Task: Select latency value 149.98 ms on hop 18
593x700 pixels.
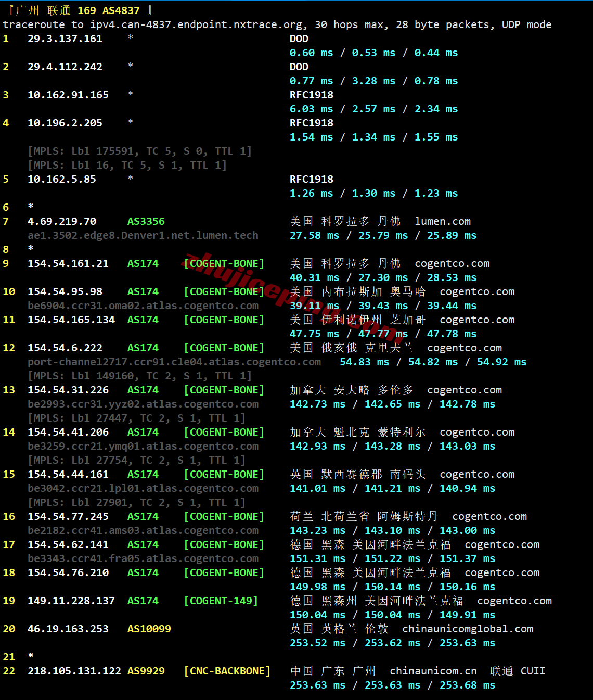Action: [x=318, y=587]
